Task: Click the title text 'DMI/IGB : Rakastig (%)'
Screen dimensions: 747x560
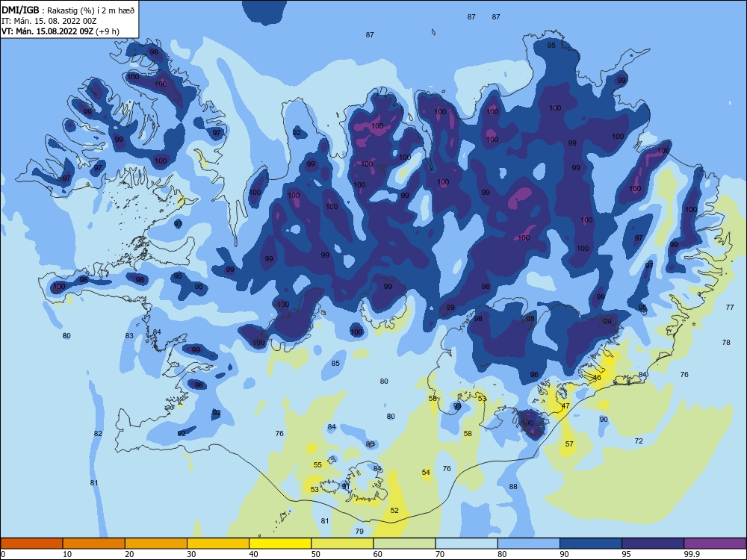Action: coord(48,10)
